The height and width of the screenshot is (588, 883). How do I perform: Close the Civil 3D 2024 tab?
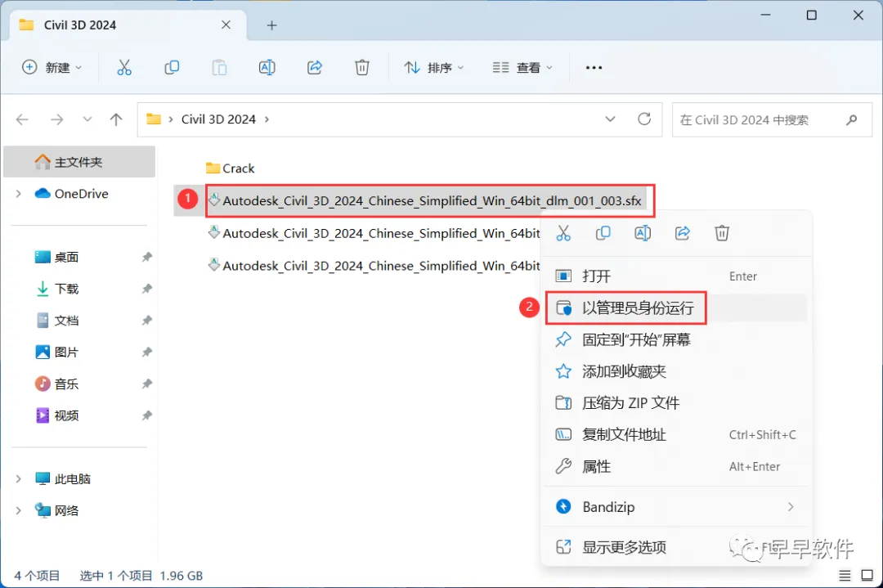[226, 25]
